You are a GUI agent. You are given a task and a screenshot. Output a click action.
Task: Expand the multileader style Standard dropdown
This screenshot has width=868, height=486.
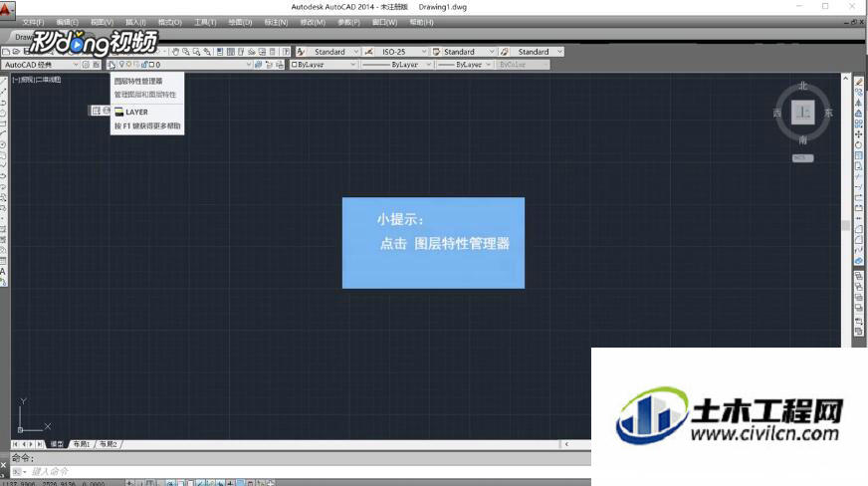coord(559,52)
